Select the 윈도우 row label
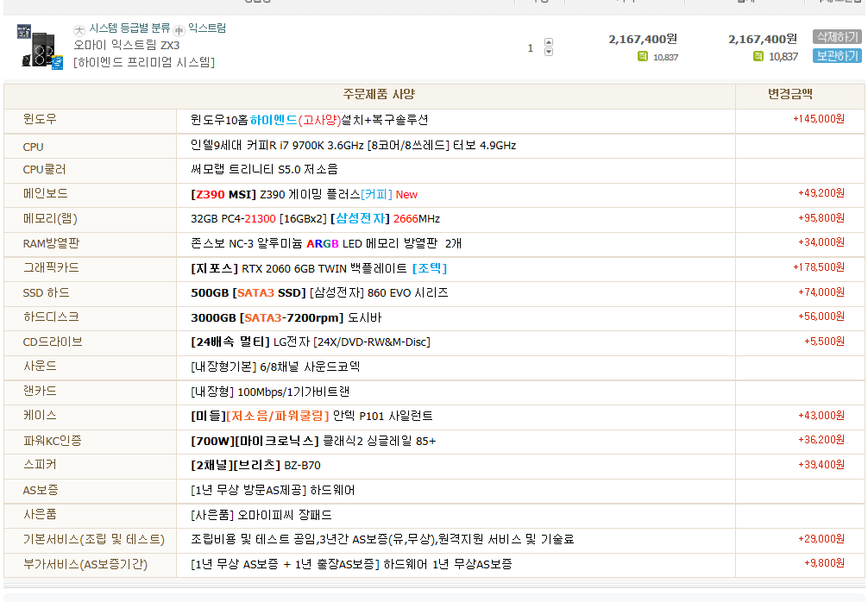 point(40,119)
